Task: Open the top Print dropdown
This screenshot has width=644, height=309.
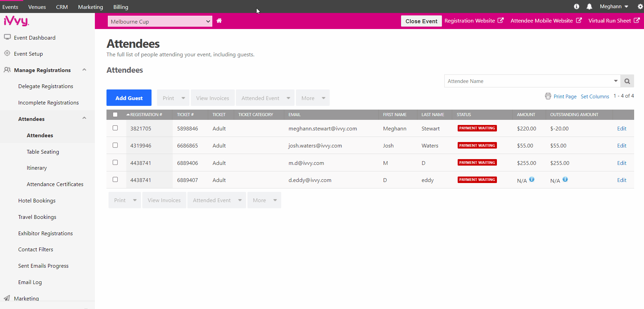Action: tap(173, 98)
